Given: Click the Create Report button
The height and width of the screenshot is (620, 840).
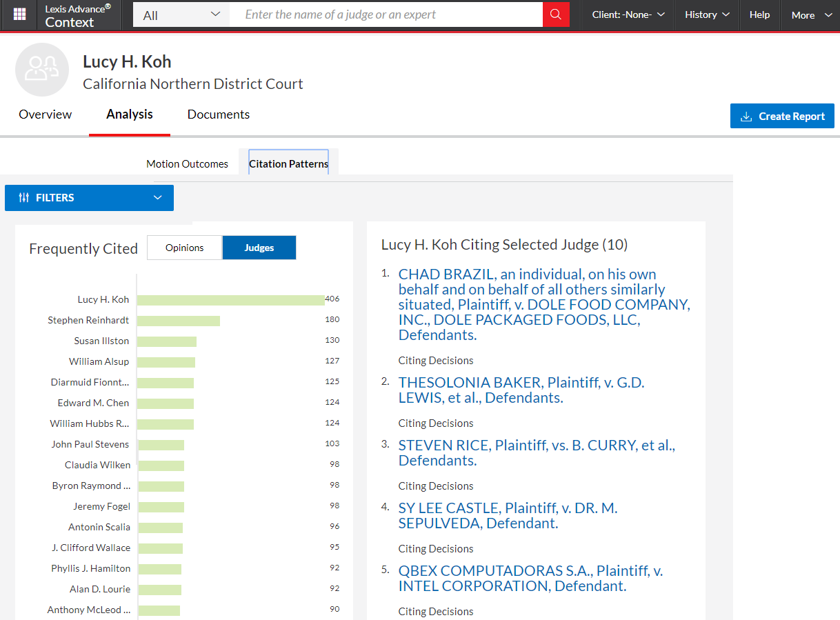Looking at the screenshot, I should pyautogui.click(x=782, y=116).
